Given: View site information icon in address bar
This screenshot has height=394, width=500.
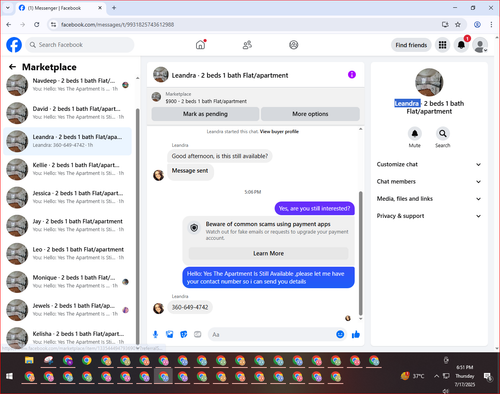Looking at the screenshot, I should point(53,24).
